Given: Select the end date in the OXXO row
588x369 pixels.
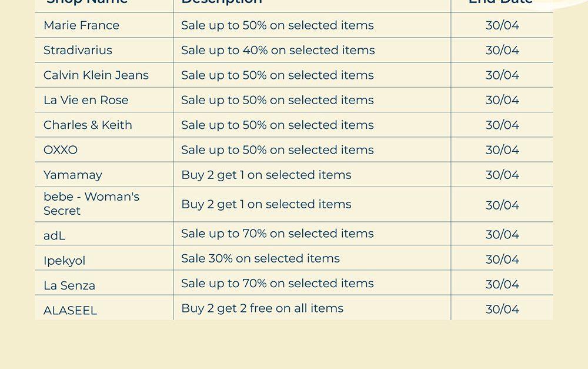Looking at the screenshot, I should [502, 150].
